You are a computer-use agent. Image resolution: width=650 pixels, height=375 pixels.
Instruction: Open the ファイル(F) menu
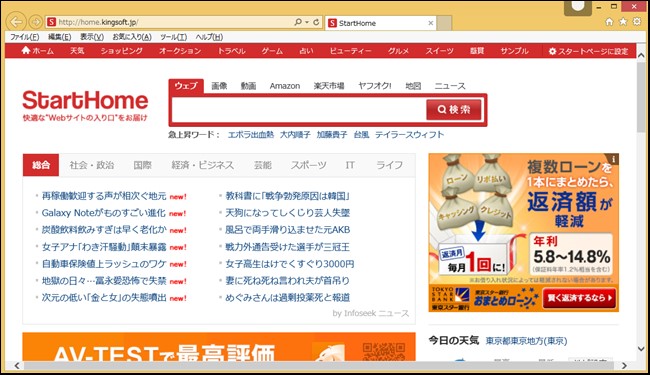(24, 37)
